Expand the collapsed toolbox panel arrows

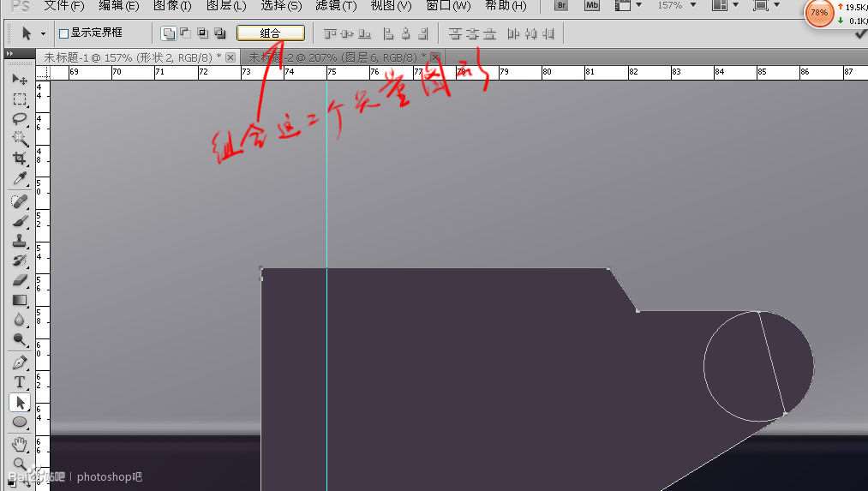pyautogui.click(x=9, y=54)
